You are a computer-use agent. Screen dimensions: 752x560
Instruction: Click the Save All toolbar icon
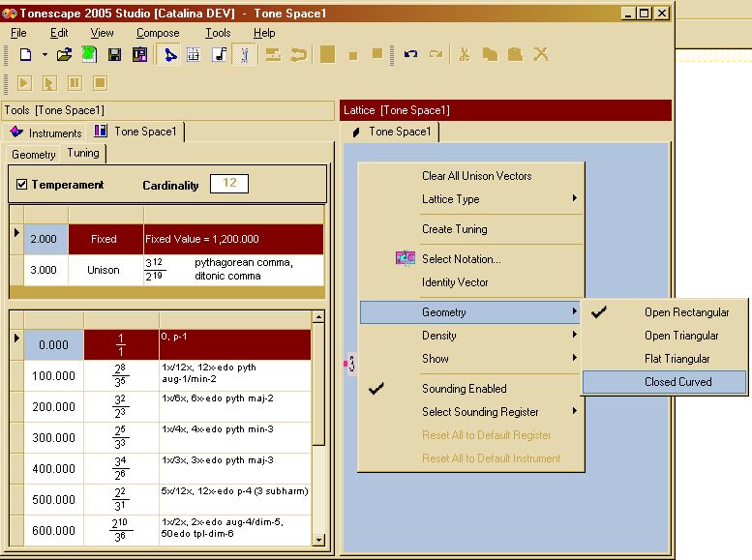[139, 55]
